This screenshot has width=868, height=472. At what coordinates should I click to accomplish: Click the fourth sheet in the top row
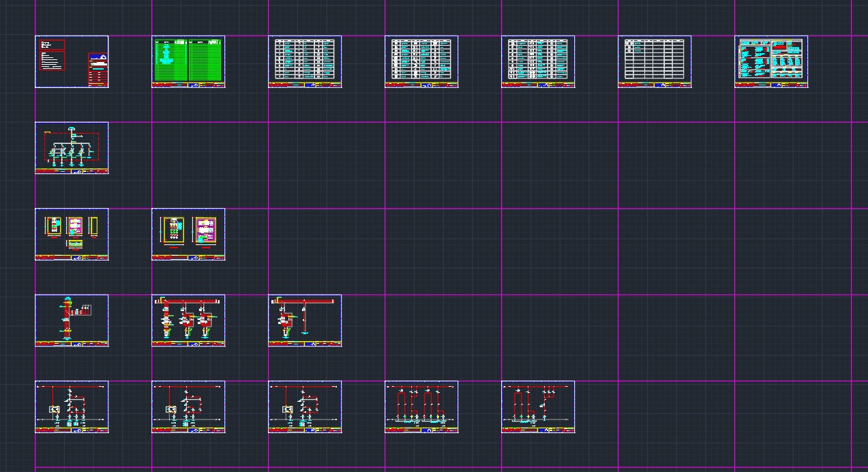(x=421, y=61)
